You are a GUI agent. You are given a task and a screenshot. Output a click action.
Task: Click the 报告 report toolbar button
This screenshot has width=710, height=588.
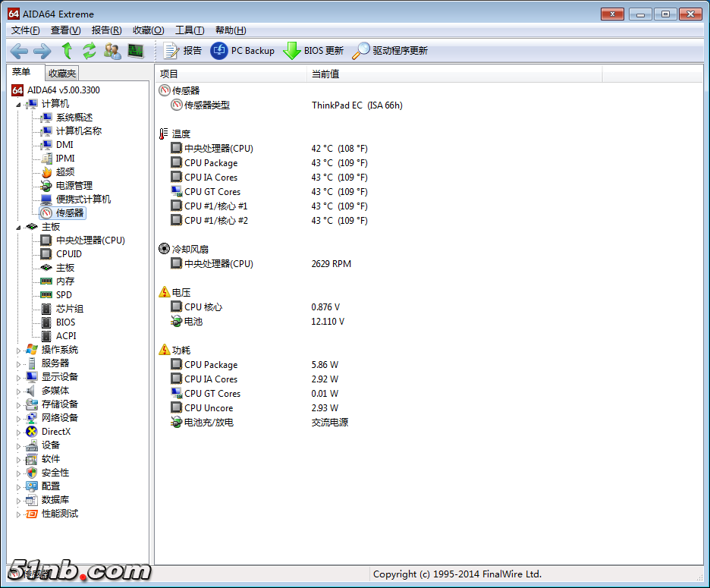[183, 51]
